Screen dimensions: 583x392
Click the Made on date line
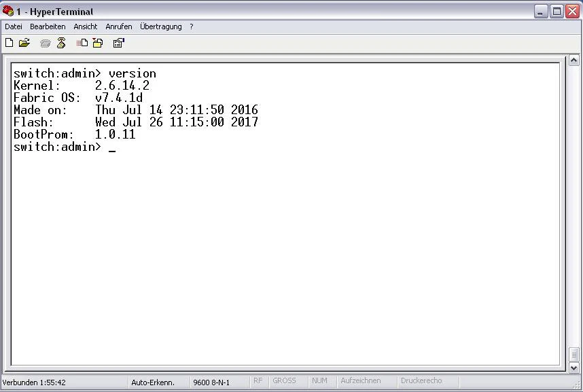(x=136, y=110)
